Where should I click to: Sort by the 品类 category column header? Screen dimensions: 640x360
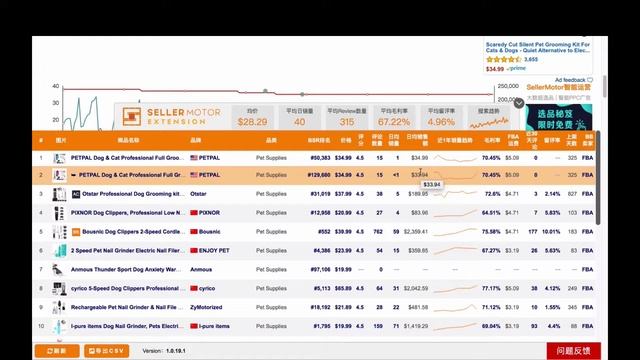point(271,140)
